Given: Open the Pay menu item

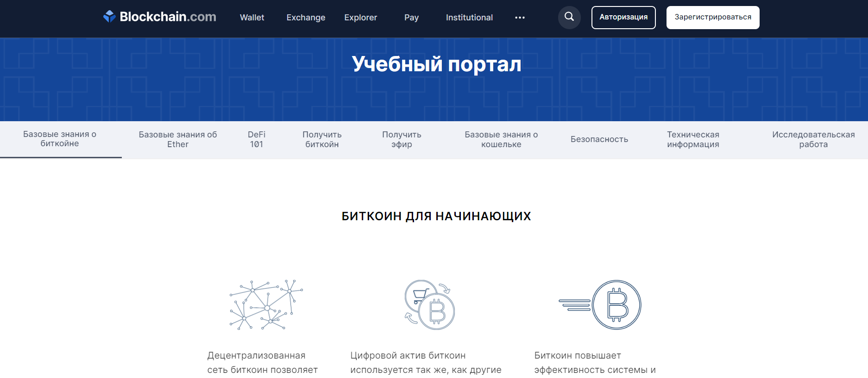Looking at the screenshot, I should pos(411,18).
